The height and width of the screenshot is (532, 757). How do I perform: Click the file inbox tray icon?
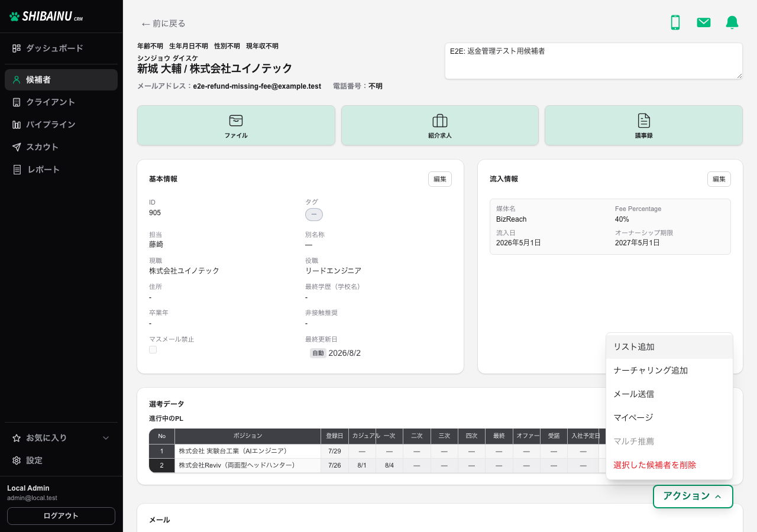click(x=236, y=121)
